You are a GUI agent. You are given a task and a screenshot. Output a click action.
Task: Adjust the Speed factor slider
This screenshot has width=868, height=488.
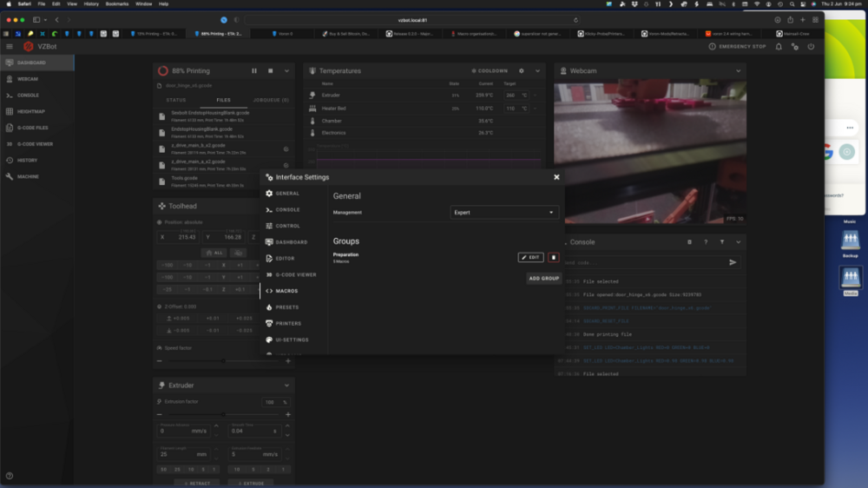[224, 361]
